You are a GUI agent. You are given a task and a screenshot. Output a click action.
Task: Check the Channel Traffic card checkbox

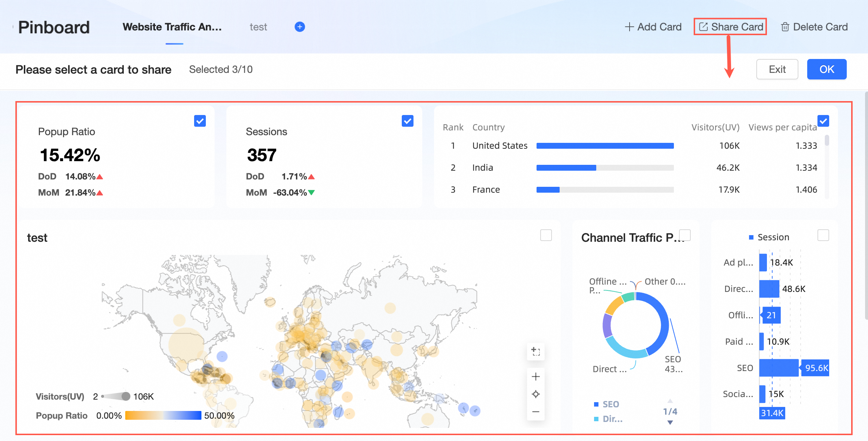(685, 235)
